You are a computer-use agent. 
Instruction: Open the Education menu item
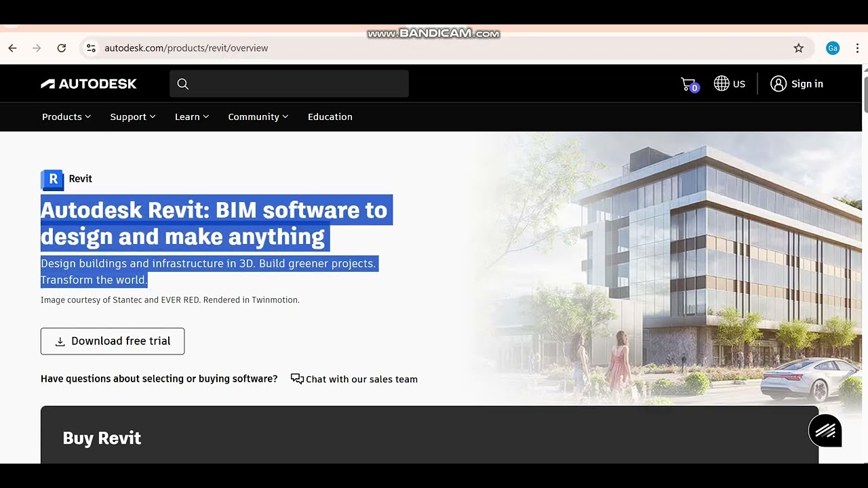pos(330,117)
